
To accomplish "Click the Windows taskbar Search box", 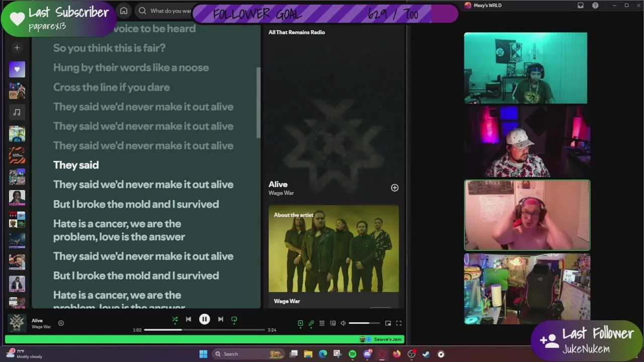I will pos(249,354).
